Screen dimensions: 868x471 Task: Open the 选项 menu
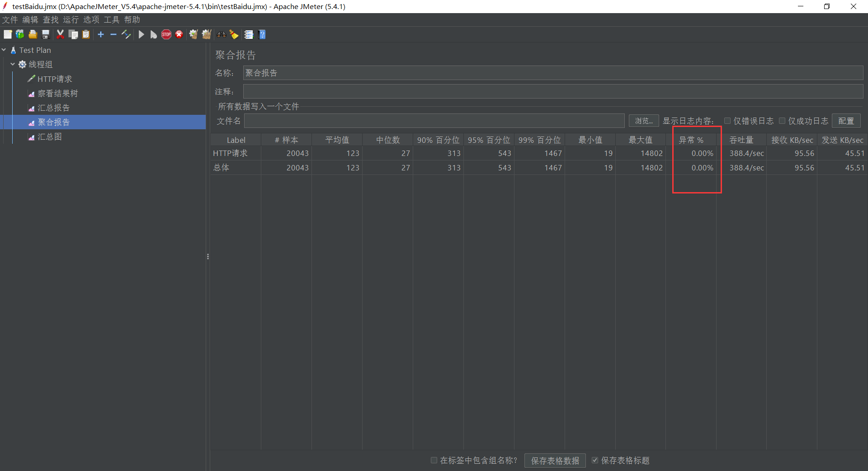[91, 19]
